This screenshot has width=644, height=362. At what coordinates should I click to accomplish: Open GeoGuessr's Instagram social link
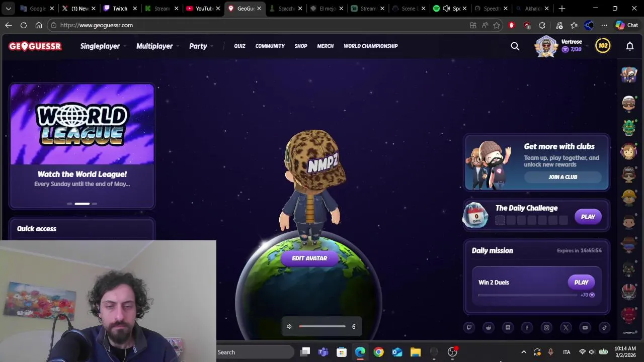coord(546,327)
